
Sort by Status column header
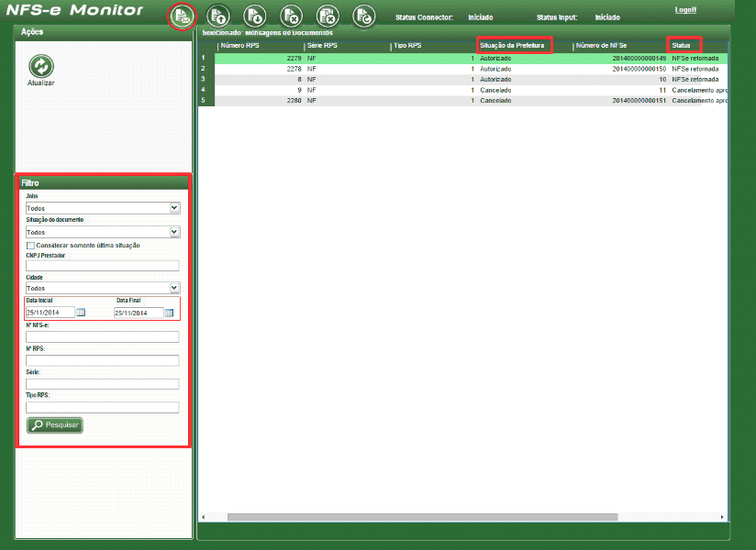pyautogui.click(x=682, y=46)
